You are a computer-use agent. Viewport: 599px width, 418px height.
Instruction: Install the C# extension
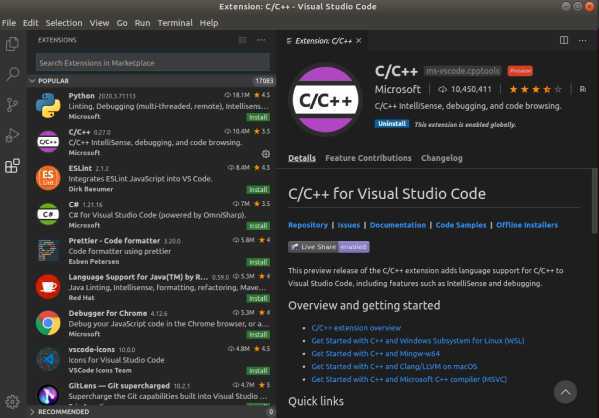pyautogui.click(x=258, y=226)
